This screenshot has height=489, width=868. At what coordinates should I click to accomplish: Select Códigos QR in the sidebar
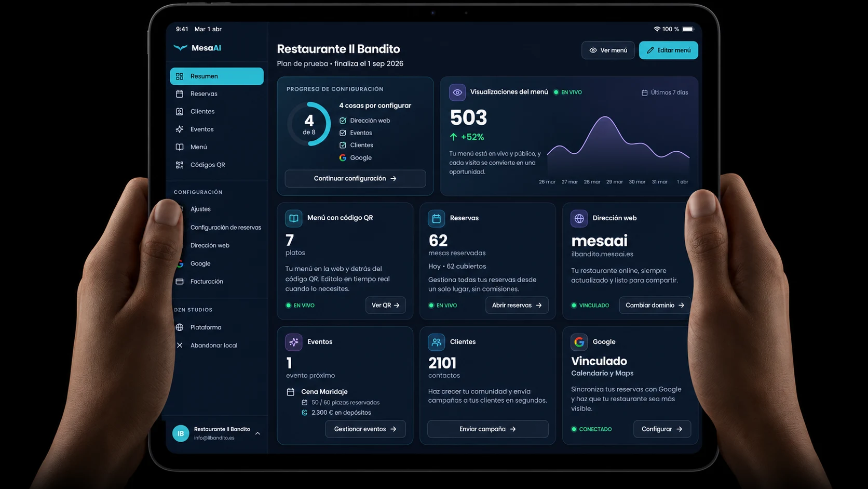[x=216, y=165]
